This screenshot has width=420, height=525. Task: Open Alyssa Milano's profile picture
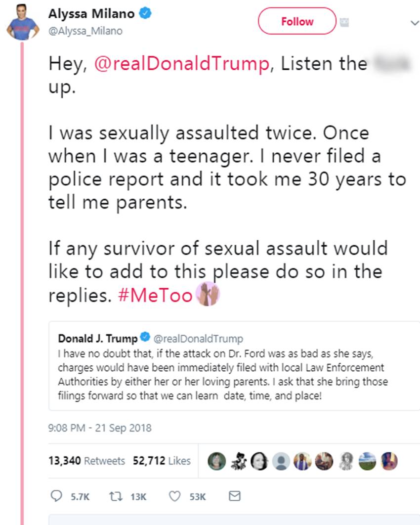[x=23, y=25]
